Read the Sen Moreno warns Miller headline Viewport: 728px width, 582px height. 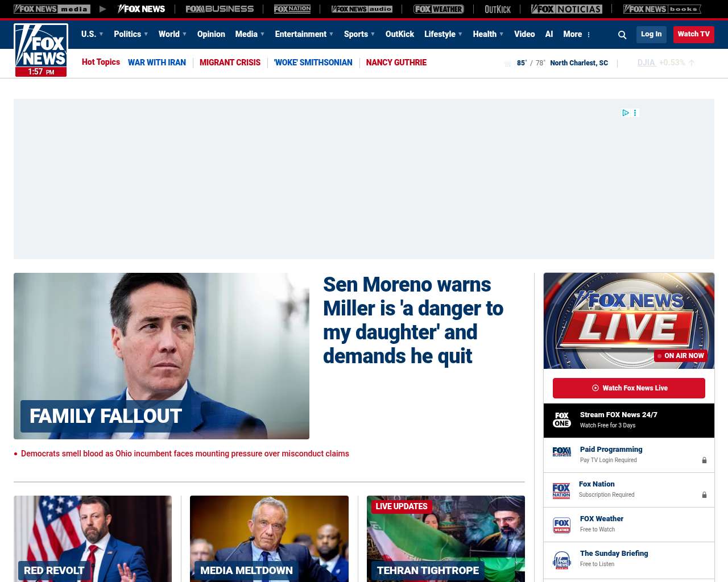413,321
